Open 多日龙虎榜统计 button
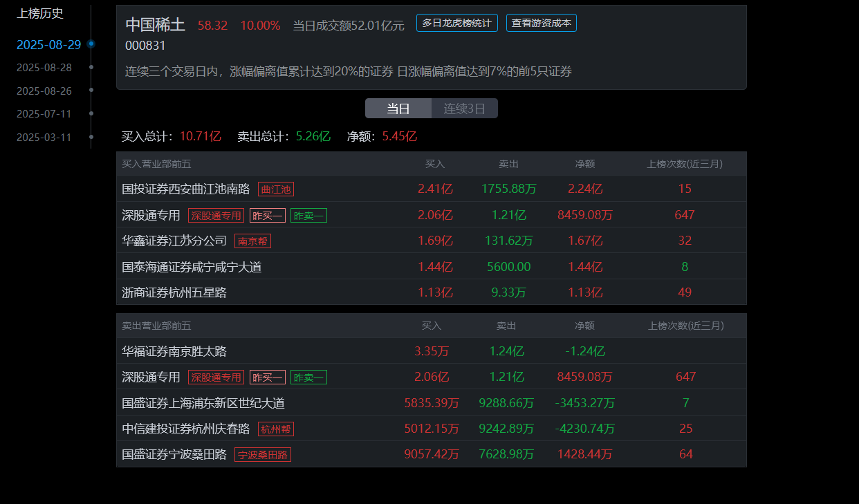 pyautogui.click(x=457, y=23)
